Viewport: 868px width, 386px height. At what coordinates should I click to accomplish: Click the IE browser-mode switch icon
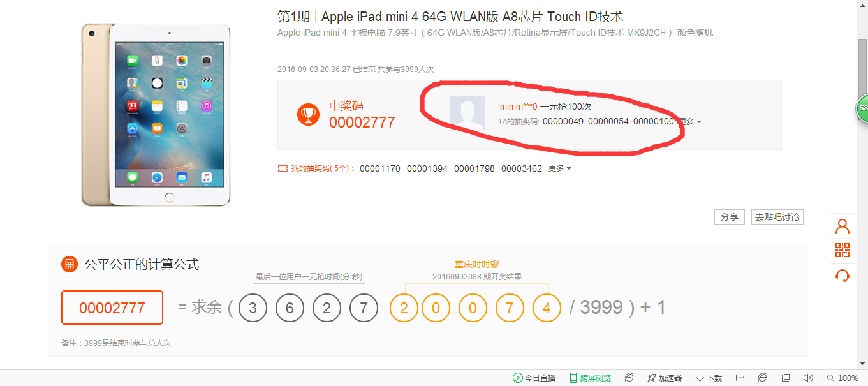point(762,378)
